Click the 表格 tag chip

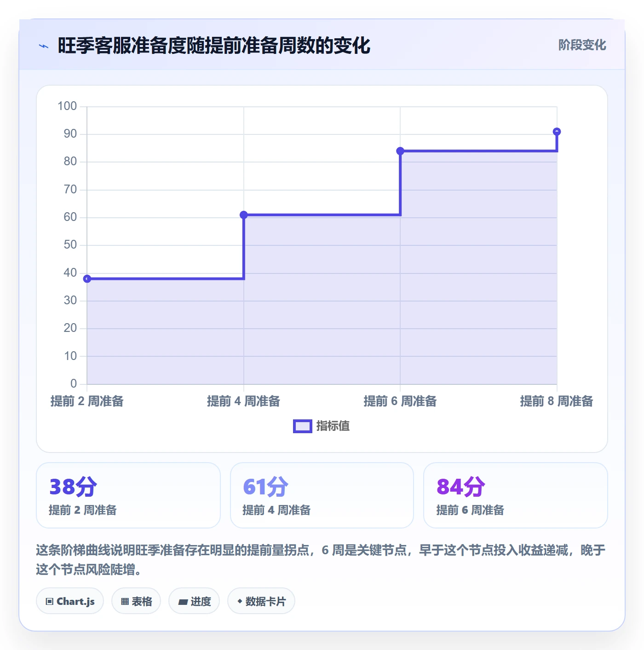click(x=136, y=601)
